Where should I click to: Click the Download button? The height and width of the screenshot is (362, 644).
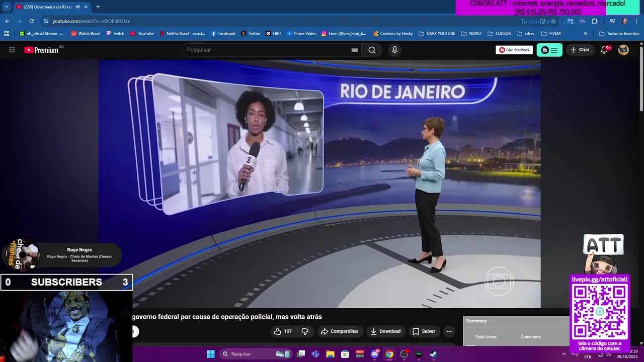[x=385, y=331]
